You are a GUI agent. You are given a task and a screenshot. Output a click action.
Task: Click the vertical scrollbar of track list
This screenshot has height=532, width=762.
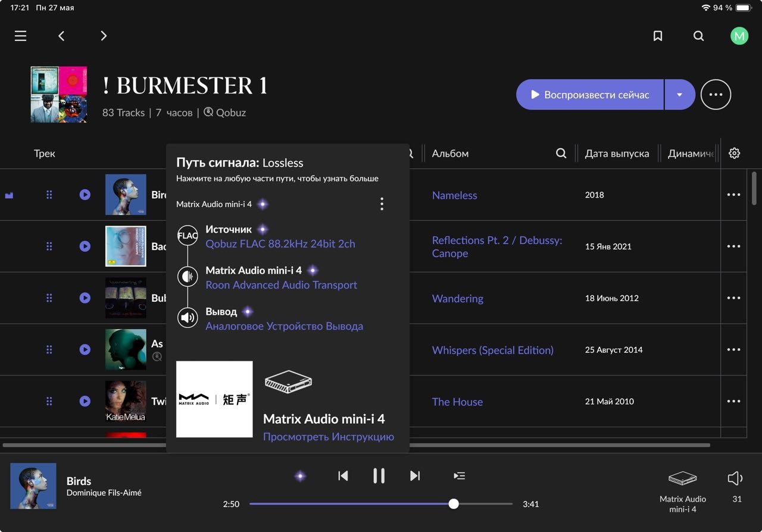point(754,188)
